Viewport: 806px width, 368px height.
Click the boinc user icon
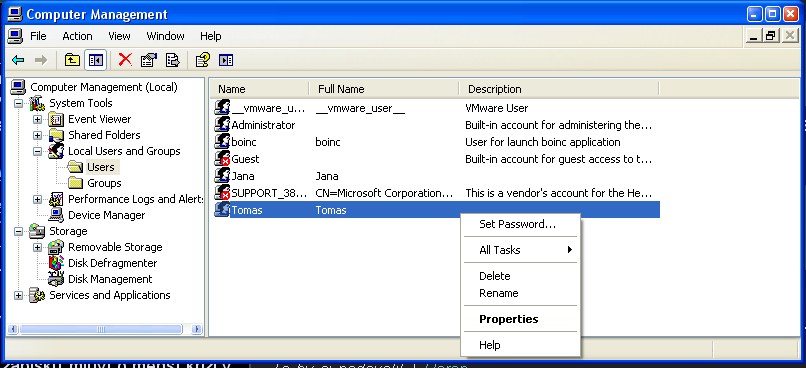click(222, 142)
